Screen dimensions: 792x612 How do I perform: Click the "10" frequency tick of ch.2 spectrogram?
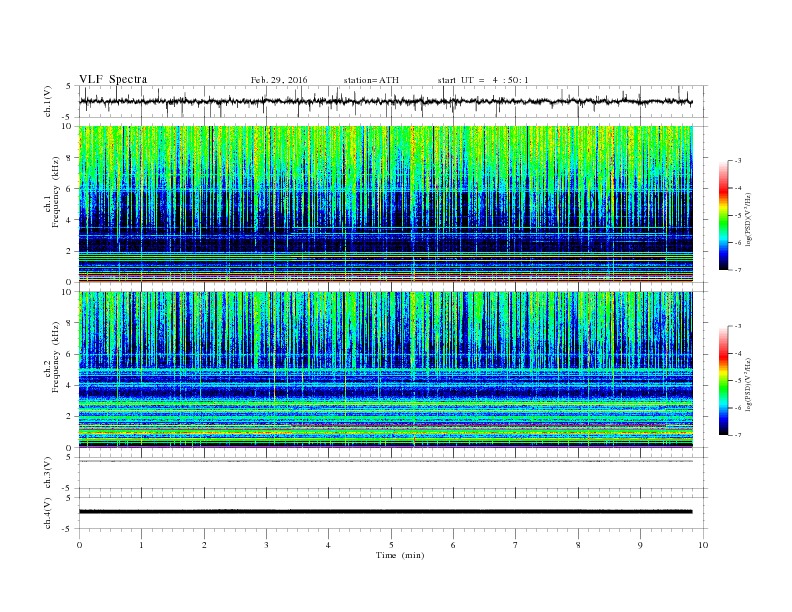click(x=67, y=291)
